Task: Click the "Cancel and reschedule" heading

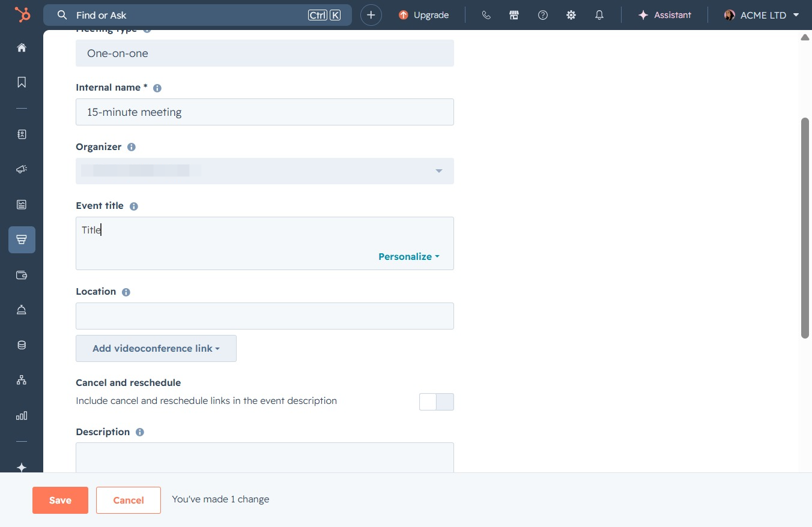Action: click(x=129, y=382)
